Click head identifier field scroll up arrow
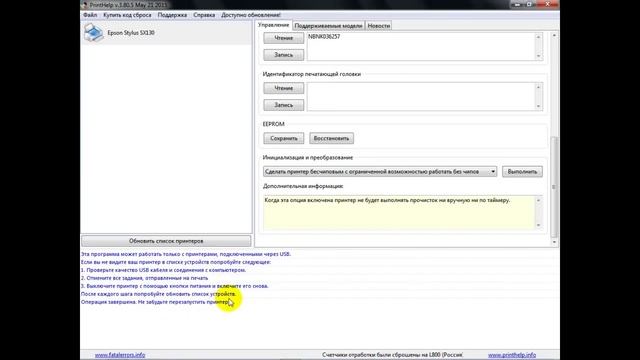 (538, 87)
